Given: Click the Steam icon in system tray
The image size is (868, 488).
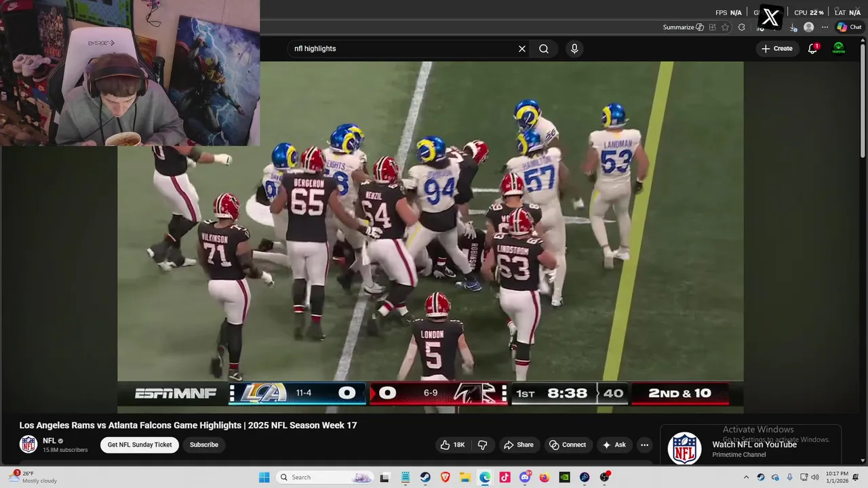Looking at the screenshot, I should coord(761,477).
